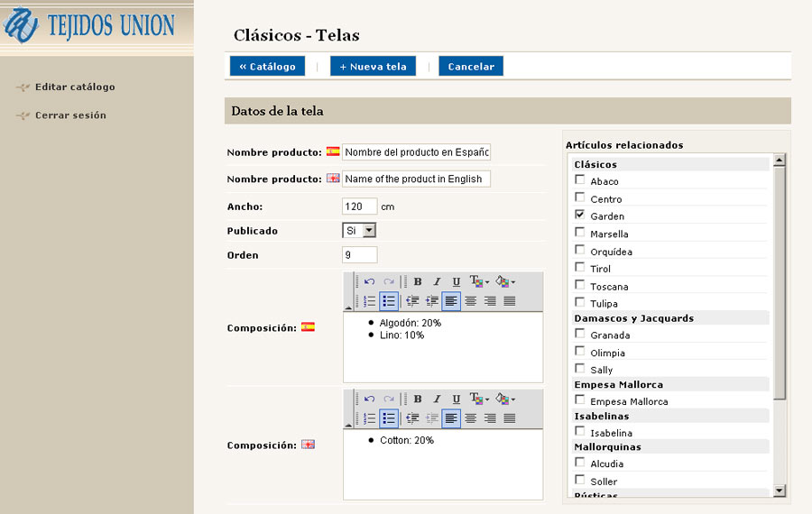Viewport: 812px width, 514px height.
Task: Toggle underline in English composition editor
Action: (x=457, y=399)
